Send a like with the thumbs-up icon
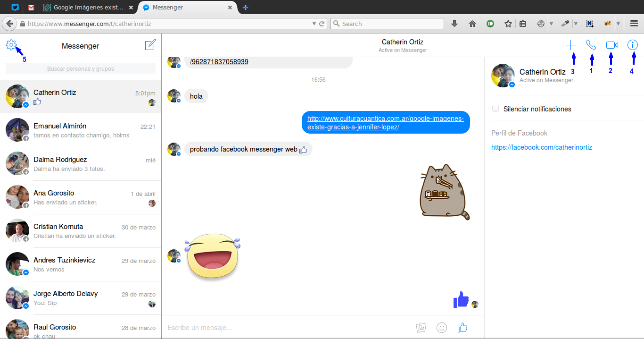This screenshot has height=339, width=644. click(462, 327)
